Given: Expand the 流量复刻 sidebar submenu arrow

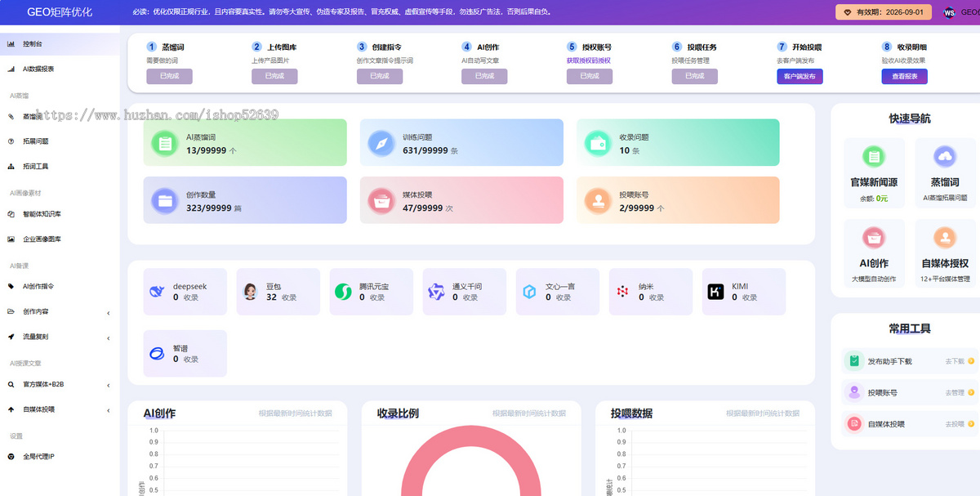Looking at the screenshot, I should tap(109, 337).
